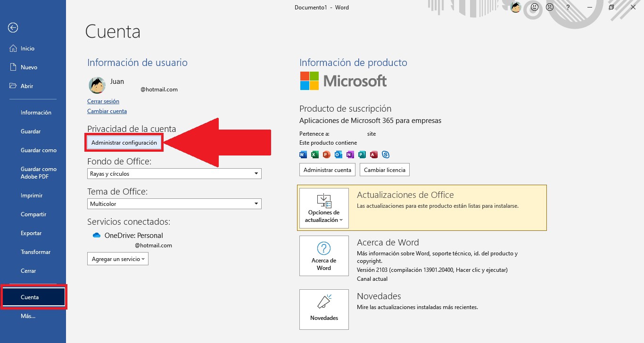
Task: Click the smiley feedback icon
Action: click(x=534, y=7)
